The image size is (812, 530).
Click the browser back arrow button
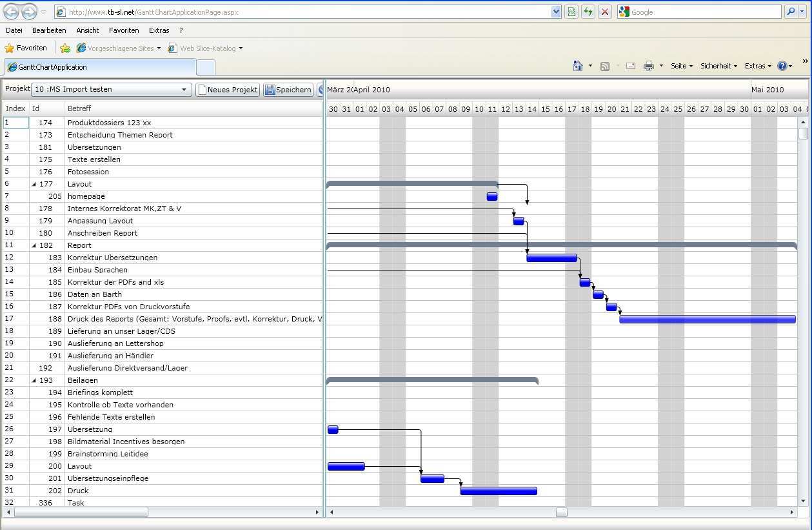coord(12,12)
